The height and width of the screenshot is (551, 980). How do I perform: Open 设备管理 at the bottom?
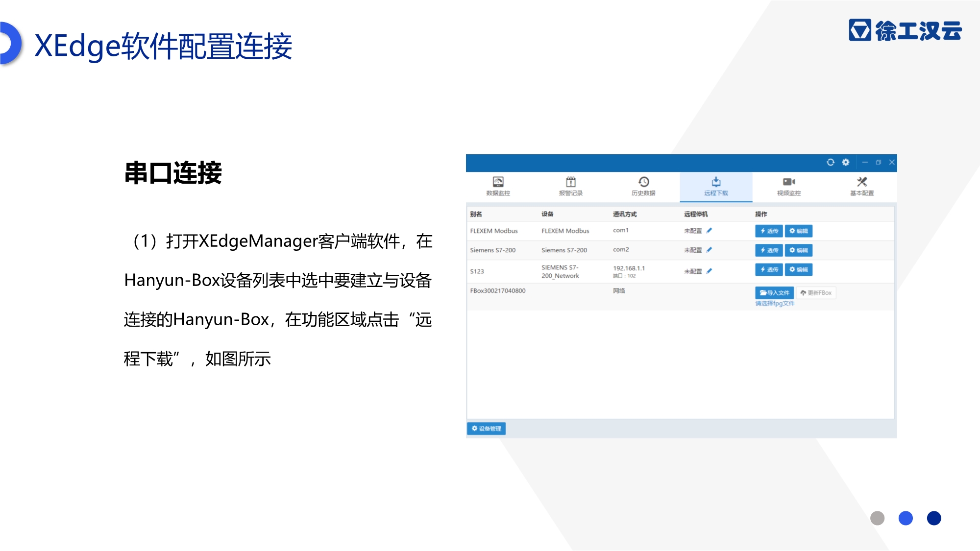pyautogui.click(x=486, y=429)
